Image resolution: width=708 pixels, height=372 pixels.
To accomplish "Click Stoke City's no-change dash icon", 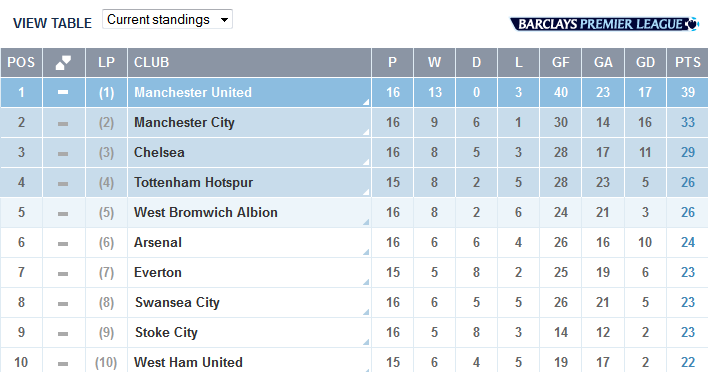I will (63, 334).
